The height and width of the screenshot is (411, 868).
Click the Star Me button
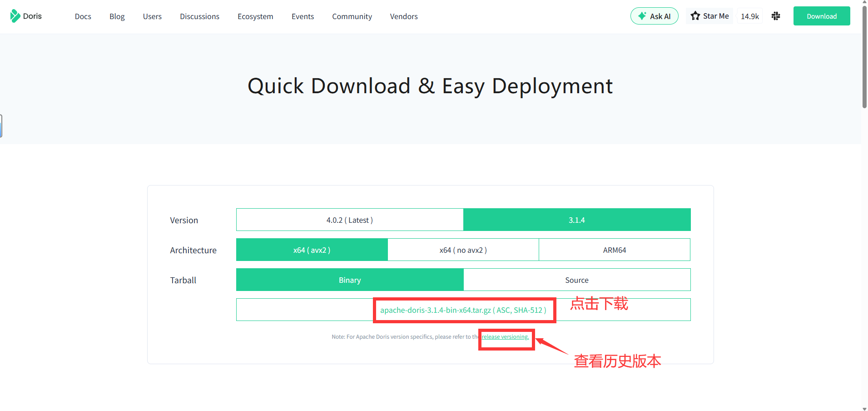click(x=709, y=16)
